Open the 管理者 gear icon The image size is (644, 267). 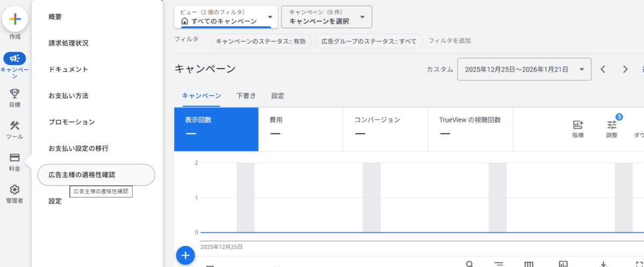[15, 190]
